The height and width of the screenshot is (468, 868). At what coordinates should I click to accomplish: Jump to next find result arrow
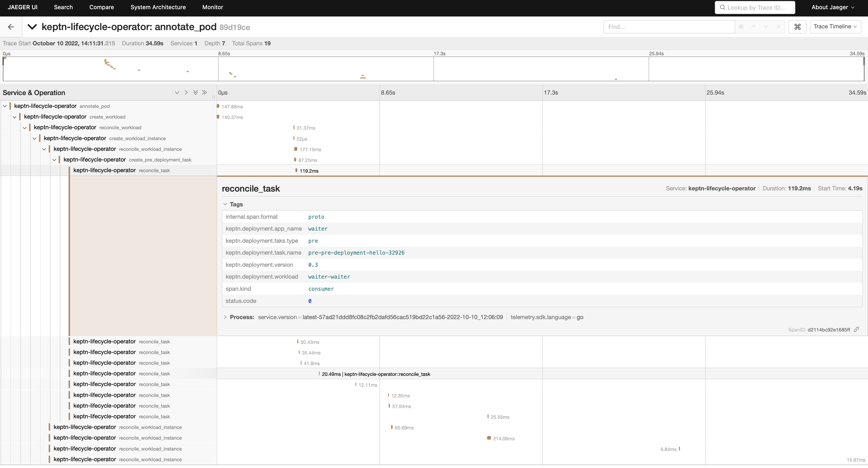[x=766, y=27]
